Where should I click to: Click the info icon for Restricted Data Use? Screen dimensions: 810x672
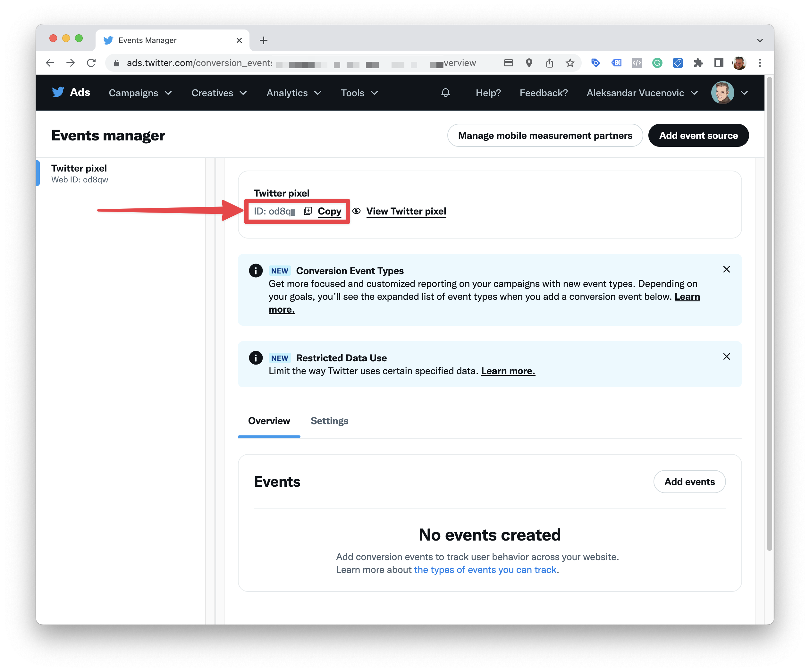pyautogui.click(x=256, y=358)
